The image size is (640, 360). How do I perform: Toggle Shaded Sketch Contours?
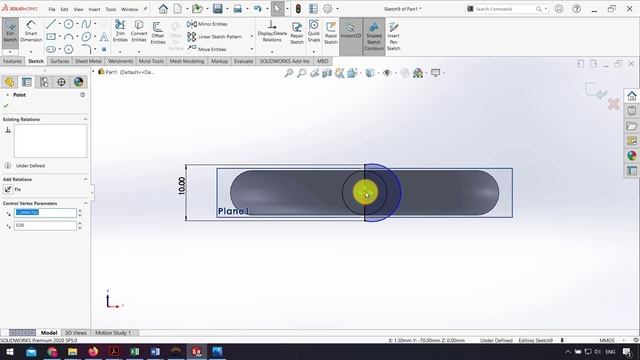pos(374,35)
